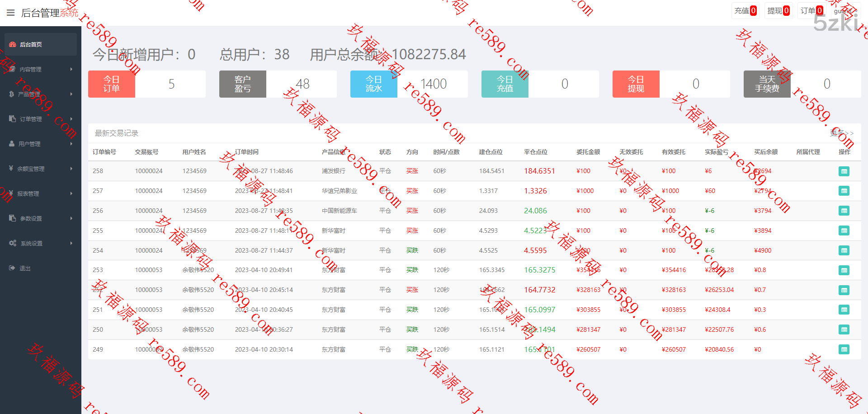Open details icon for order 249
868x414 pixels.
(x=844, y=349)
